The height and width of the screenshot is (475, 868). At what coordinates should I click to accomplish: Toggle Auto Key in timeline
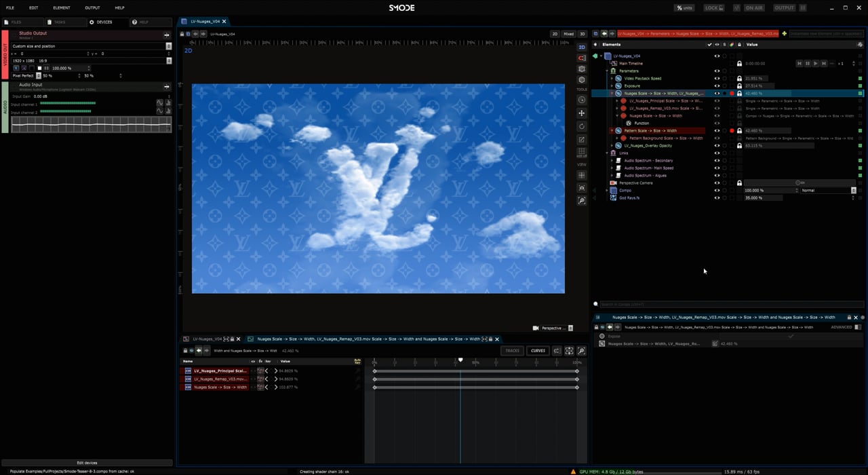(357, 361)
